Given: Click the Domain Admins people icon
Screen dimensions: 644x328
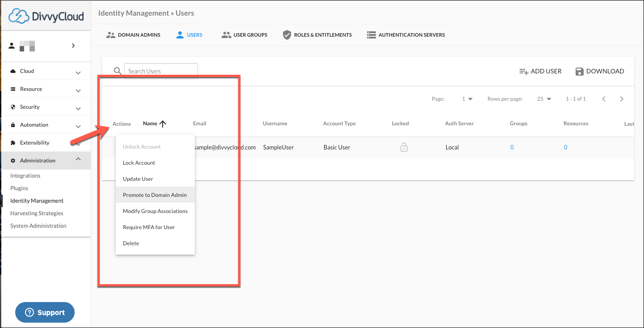Looking at the screenshot, I should 111,35.
